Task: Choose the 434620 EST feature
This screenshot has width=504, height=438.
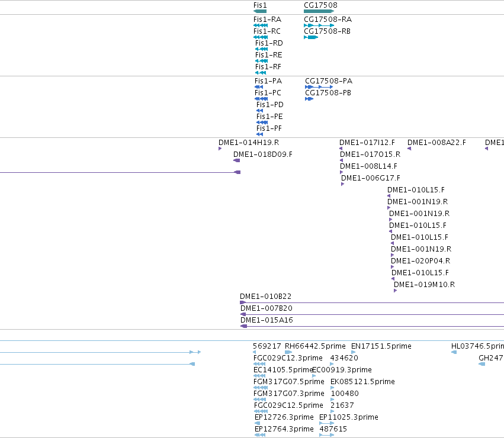Action: 332,364
